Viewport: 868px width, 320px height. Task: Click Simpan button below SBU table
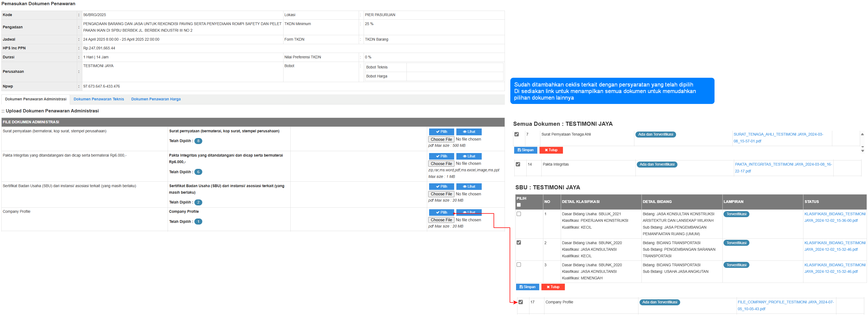[527, 287]
